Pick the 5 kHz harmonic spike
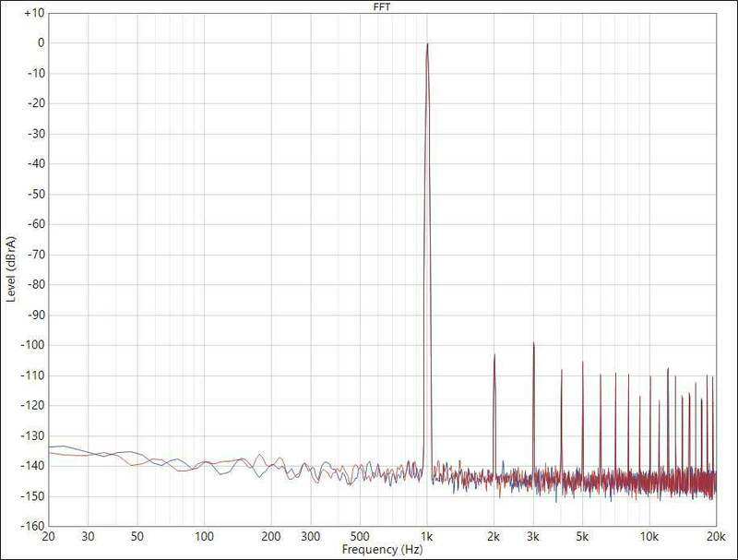Image resolution: width=738 pixels, height=560 pixels. pyautogui.click(x=582, y=363)
